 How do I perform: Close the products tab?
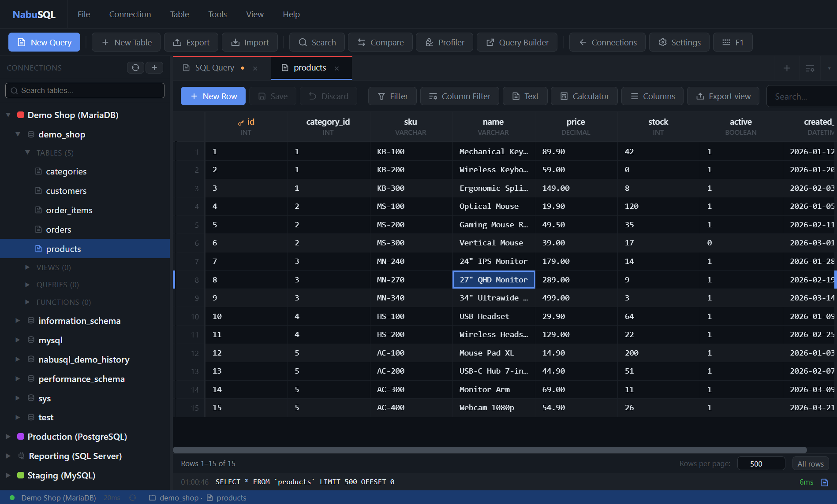pos(337,68)
